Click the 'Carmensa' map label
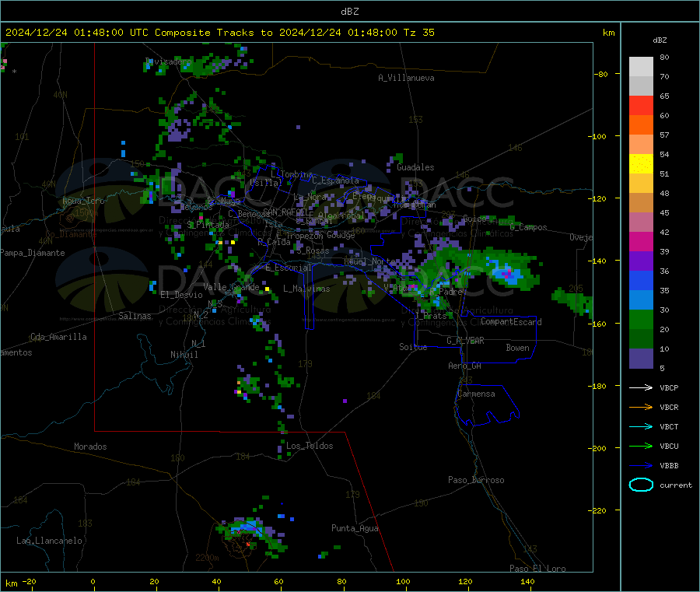Viewport: 700px width, 592px height. [x=476, y=394]
